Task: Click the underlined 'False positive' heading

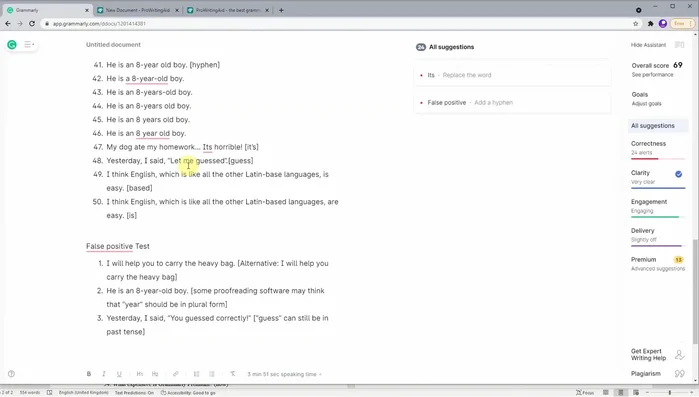Action: pos(109,246)
